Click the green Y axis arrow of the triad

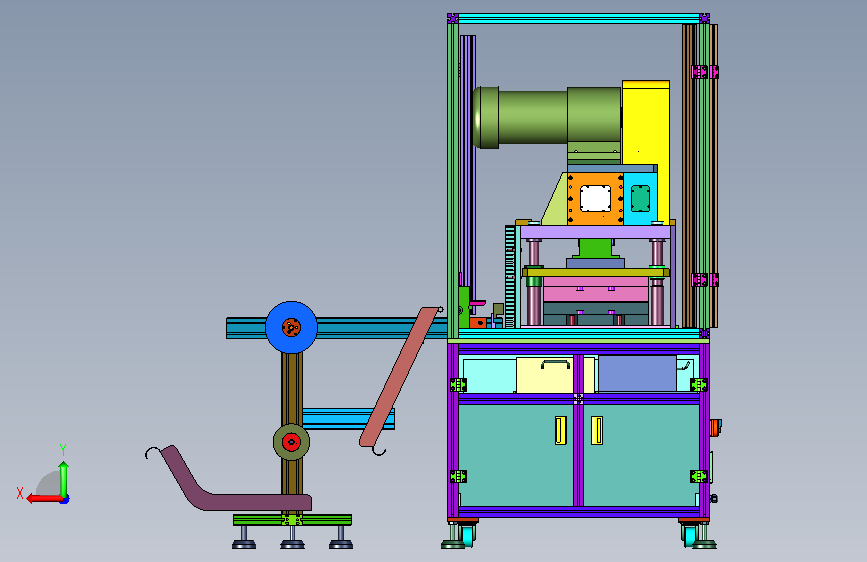click(x=64, y=478)
